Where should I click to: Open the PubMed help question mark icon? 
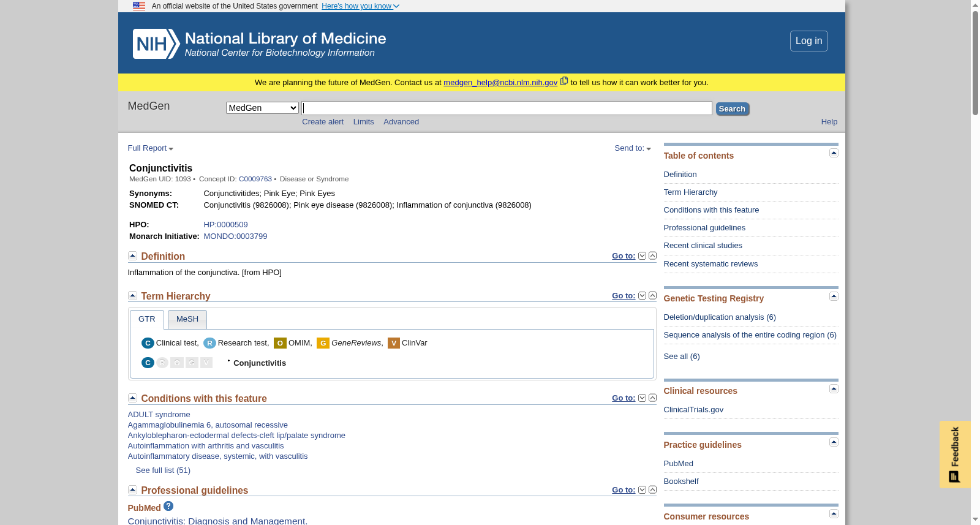(x=168, y=506)
